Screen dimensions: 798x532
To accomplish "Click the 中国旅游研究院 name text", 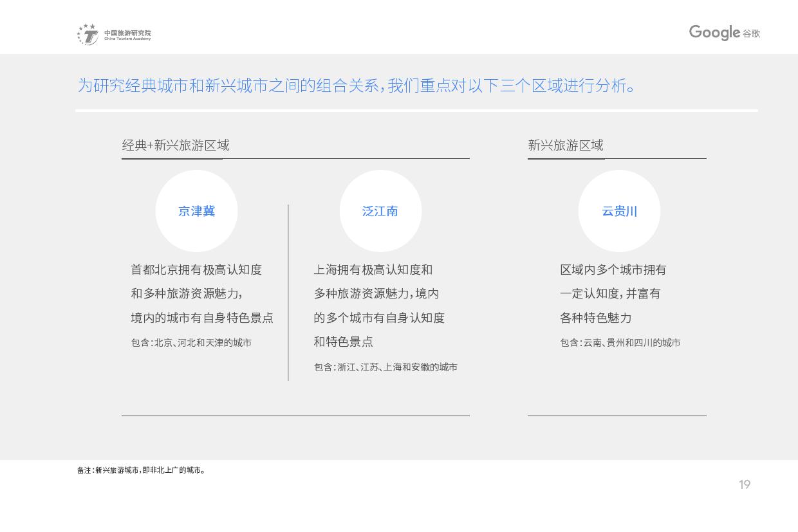I will (127, 32).
